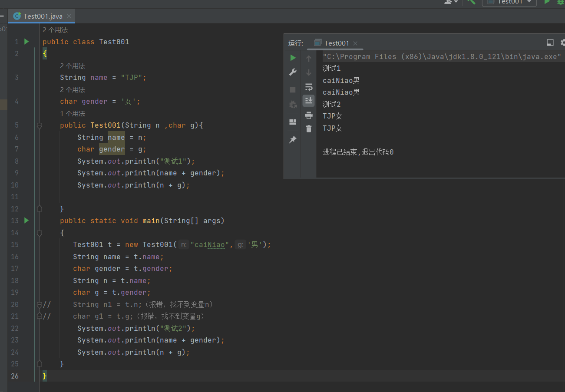Click fold marker at main closing brace line 25
Viewport: 565px width, 392px height.
40,364
